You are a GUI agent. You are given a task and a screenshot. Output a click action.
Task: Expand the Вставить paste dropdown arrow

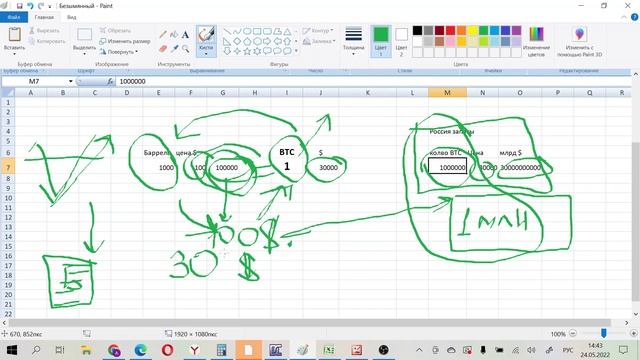pos(14,54)
